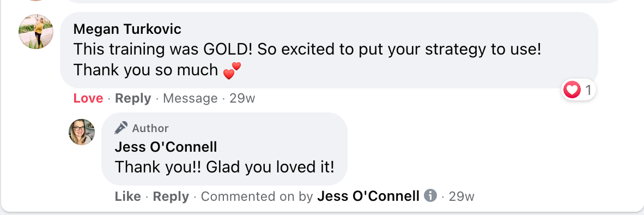The image size is (644, 215).
Task: Open Megan Turkovic's profile name link
Action: (127, 29)
